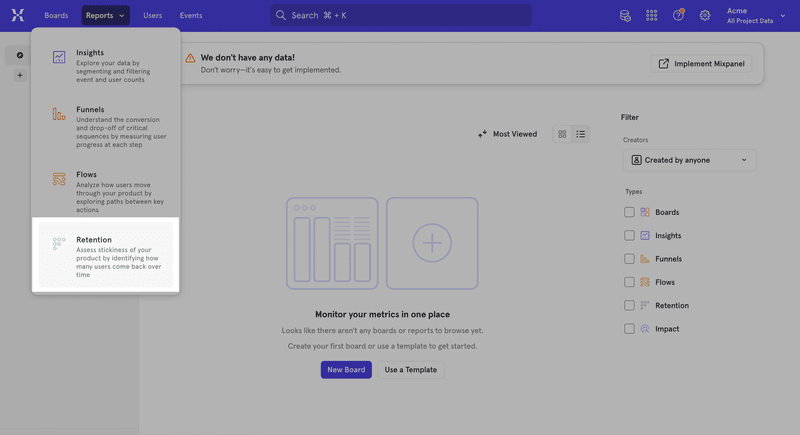The height and width of the screenshot is (435, 800).
Task: Select Insights report in the menu
Action: pyautogui.click(x=106, y=66)
